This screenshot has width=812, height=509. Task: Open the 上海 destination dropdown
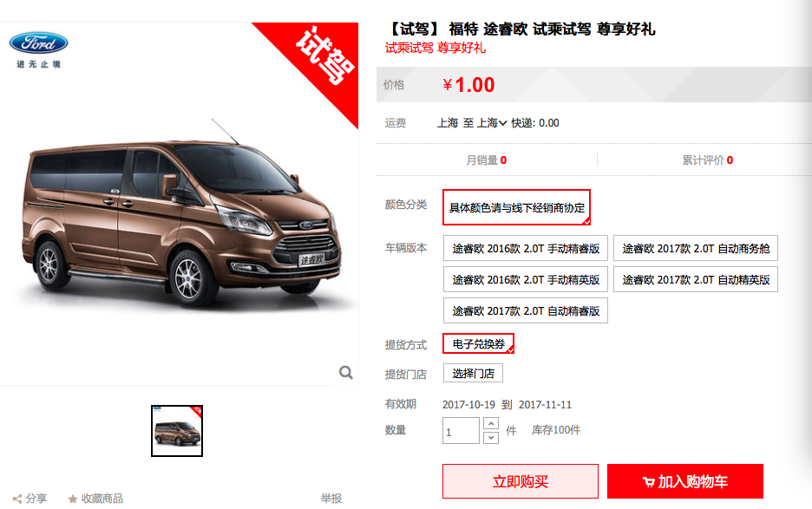(x=491, y=123)
